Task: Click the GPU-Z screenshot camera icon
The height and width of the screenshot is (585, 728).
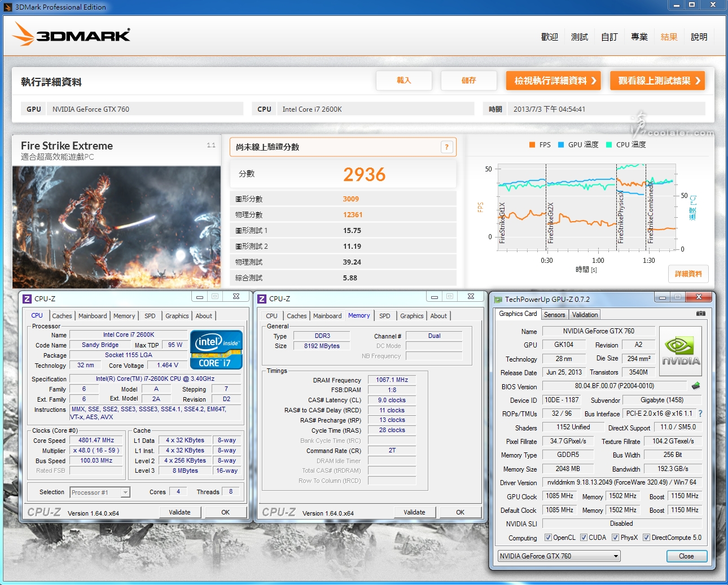Action: click(x=700, y=314)
